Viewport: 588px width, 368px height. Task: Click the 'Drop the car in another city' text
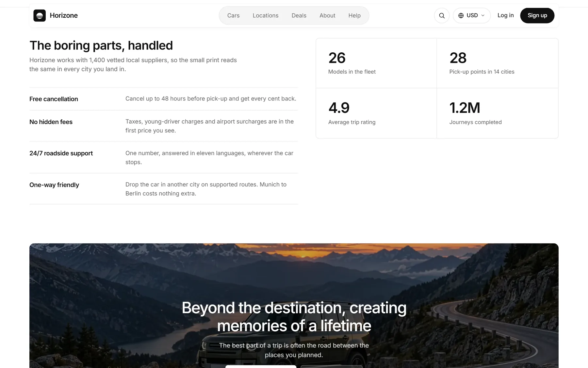click(206, 189)
